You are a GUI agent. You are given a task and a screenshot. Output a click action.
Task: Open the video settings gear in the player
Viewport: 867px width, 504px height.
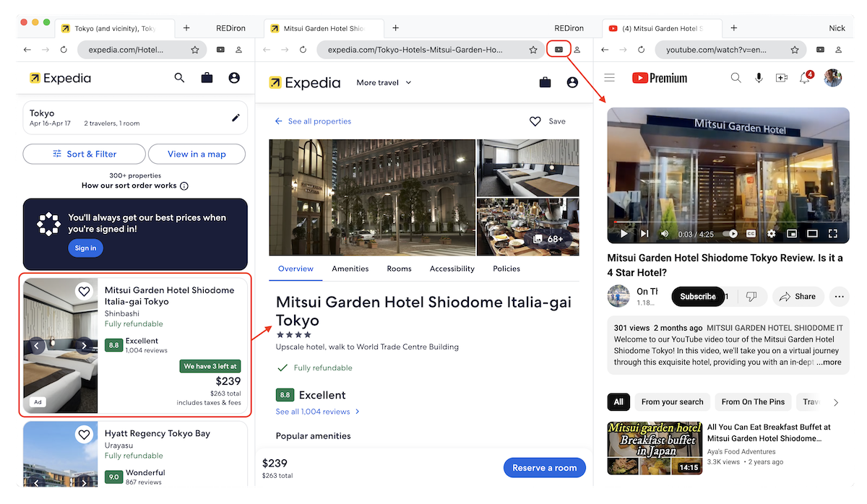[771, 233]
